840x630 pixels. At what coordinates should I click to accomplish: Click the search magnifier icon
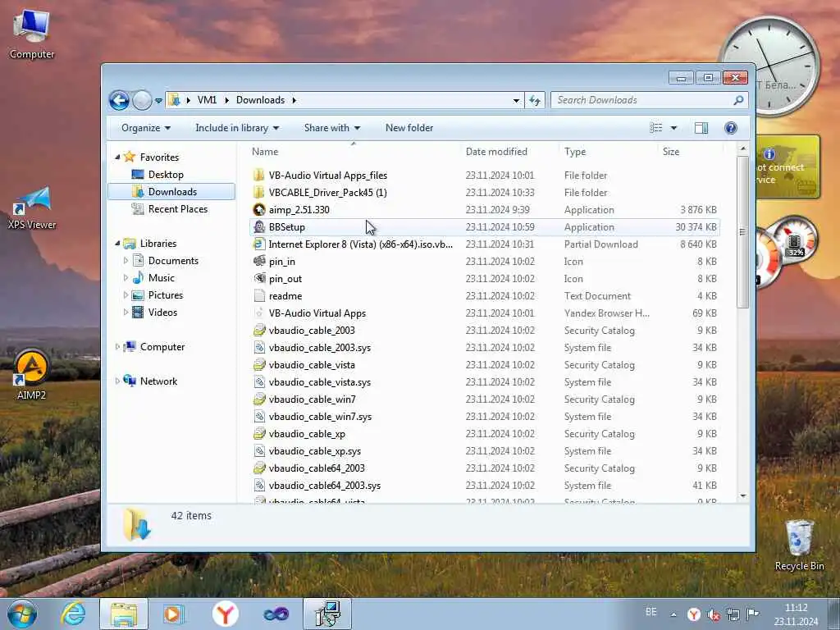click(x=738, y=100)
